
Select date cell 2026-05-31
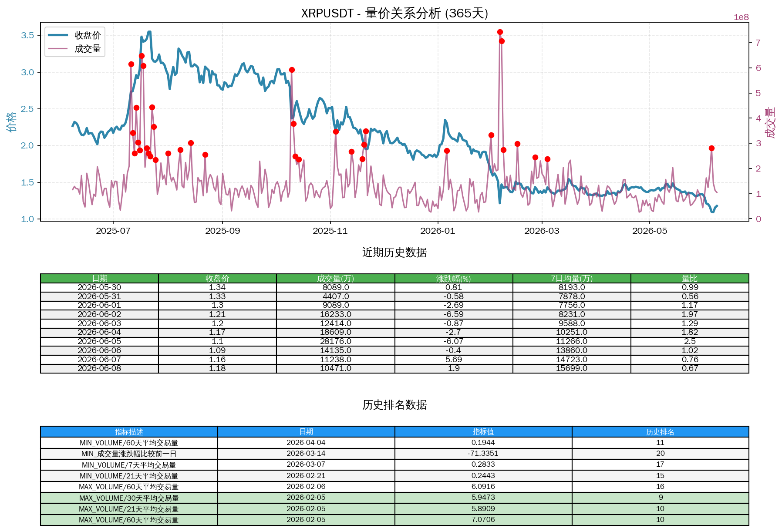pyautogui.click(x=99, y=296)
